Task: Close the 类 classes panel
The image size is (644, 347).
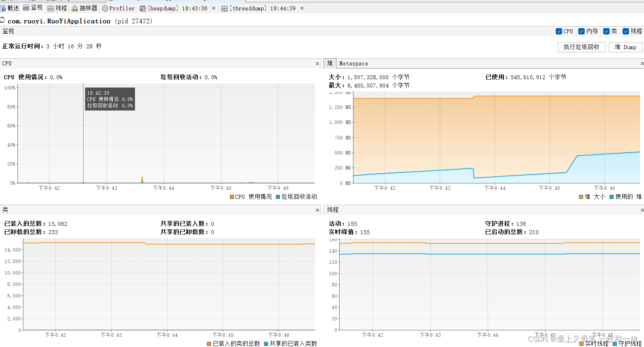Action: (317, 210)
